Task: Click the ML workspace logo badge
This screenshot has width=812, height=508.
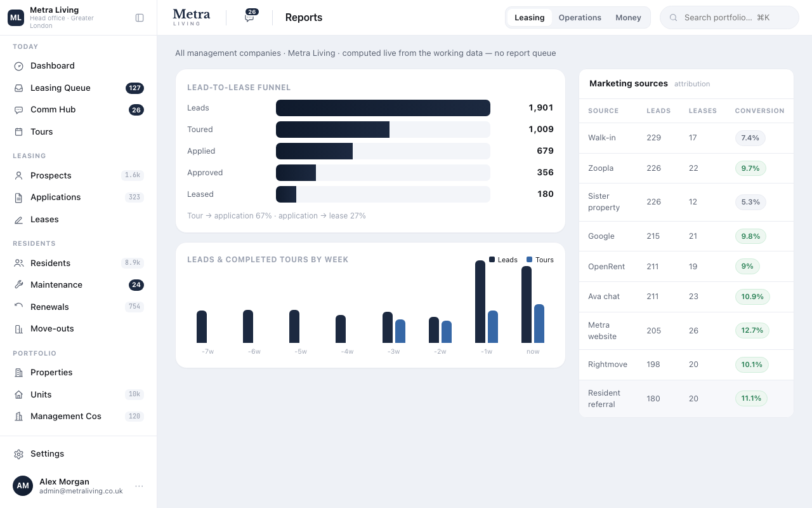Action: 16,18
